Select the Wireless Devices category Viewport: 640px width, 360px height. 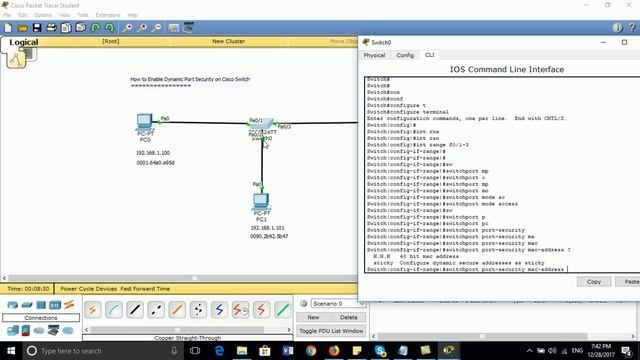pyautogui.click(x=55, y=304)
